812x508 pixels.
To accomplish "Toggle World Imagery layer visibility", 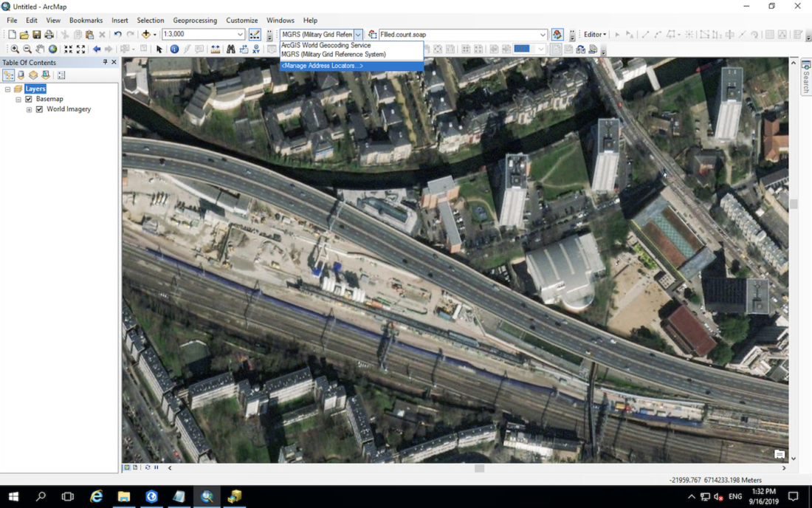I will (40, 109).
